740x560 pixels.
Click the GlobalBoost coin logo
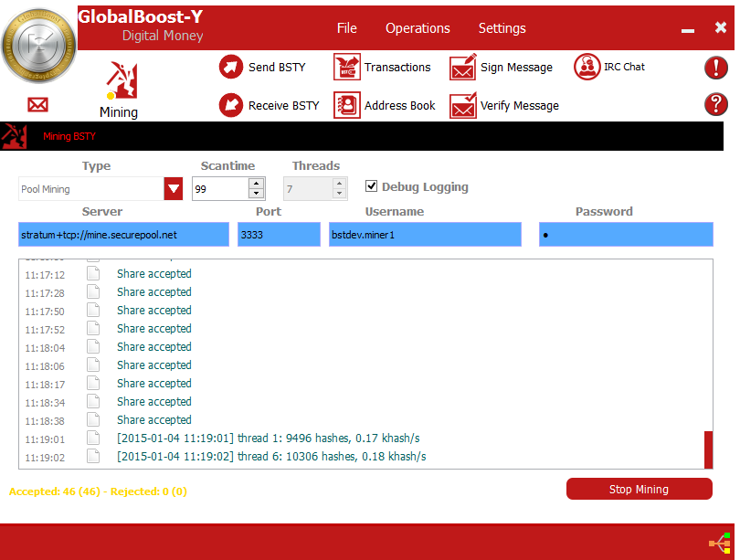(39, 46)
